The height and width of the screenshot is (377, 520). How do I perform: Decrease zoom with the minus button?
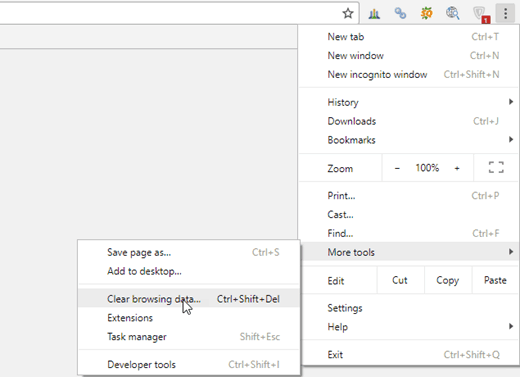point(397,168)
